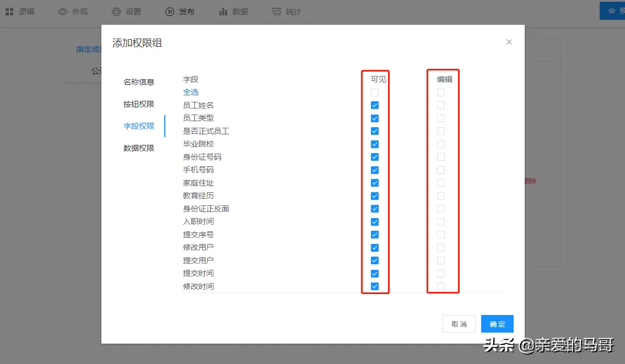Enable 编辑 for 员工类型 field

coord(441,118)
